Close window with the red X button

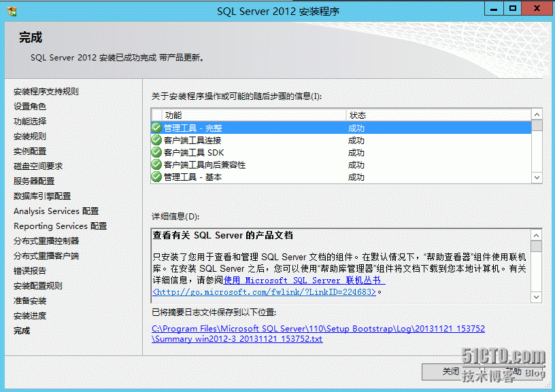point(537,8)
